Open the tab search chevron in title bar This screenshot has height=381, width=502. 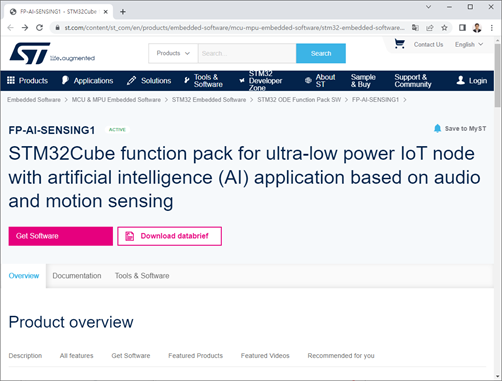[429, 7]
